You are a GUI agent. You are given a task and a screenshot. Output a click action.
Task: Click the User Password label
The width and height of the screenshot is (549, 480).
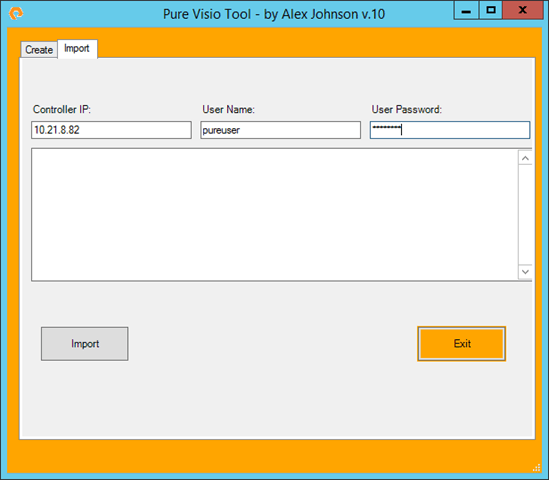[x=407, y=110]
